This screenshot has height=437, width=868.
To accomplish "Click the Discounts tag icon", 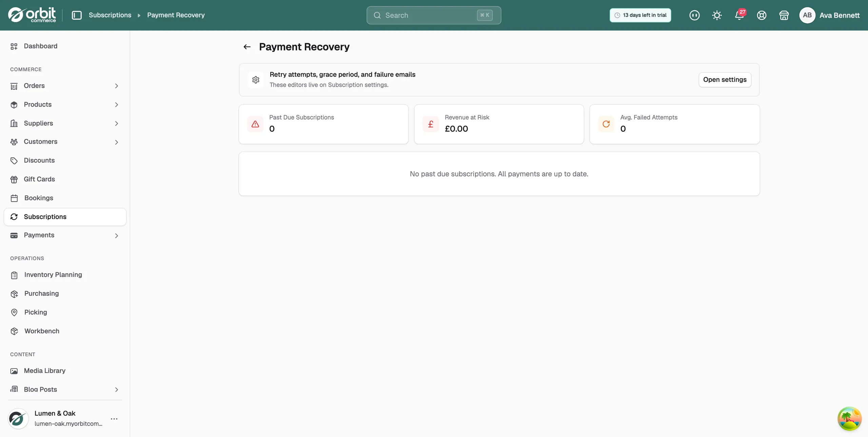I will [x=14, y=161].
